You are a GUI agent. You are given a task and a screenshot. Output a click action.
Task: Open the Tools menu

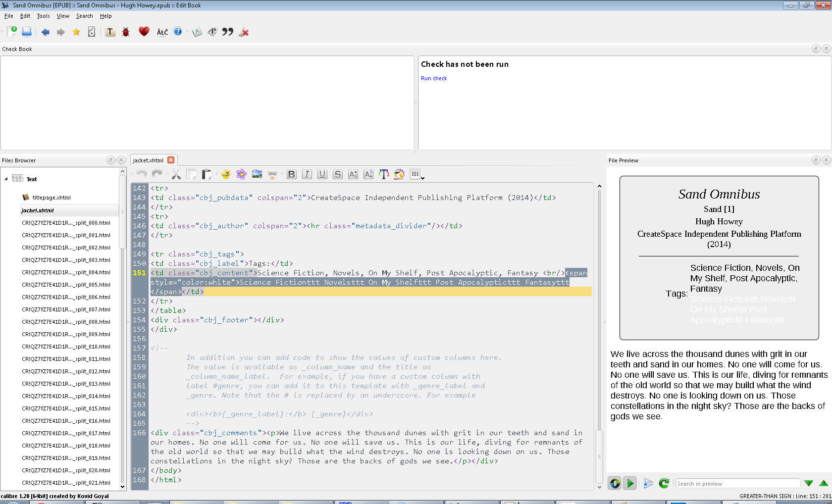pyautogui.click(x=43, y=16)
